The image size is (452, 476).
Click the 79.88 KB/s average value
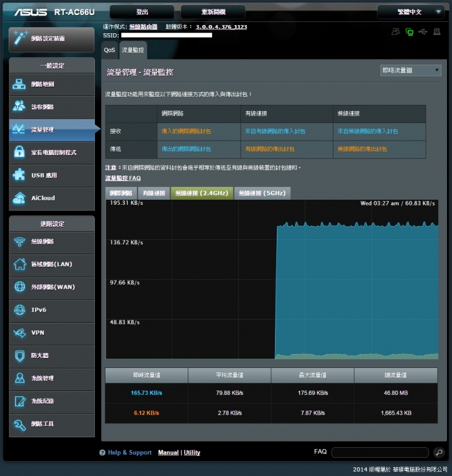[230, 393]
